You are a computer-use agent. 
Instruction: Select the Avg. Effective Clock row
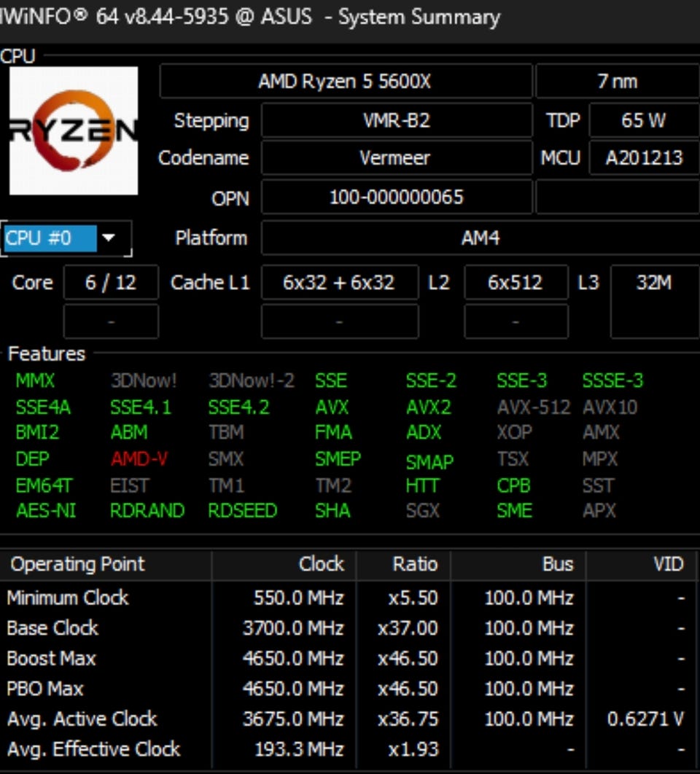point(349,749)
